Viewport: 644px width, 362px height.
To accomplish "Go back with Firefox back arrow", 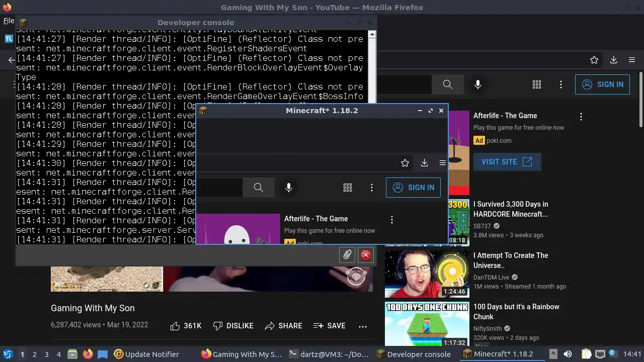I will click(11, 60).
